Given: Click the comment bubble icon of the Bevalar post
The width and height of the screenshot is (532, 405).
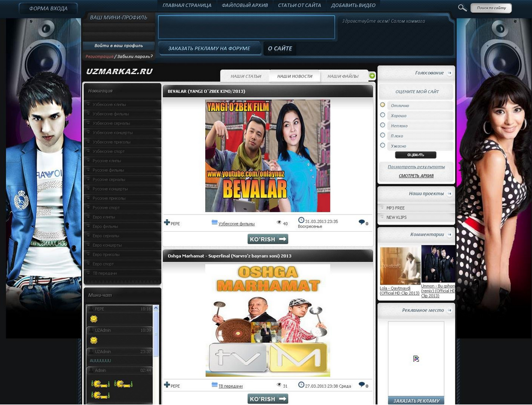Looking at the screenshot, I should click(x=362, y=222).
